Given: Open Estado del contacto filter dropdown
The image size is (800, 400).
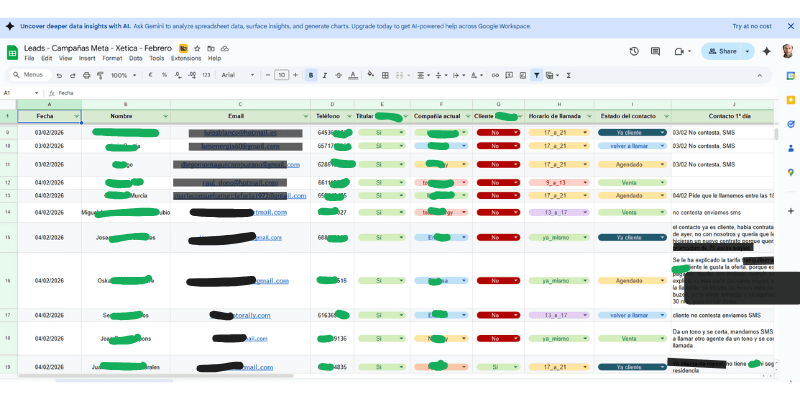Looking at the screenshot, I should pos(666,116).
